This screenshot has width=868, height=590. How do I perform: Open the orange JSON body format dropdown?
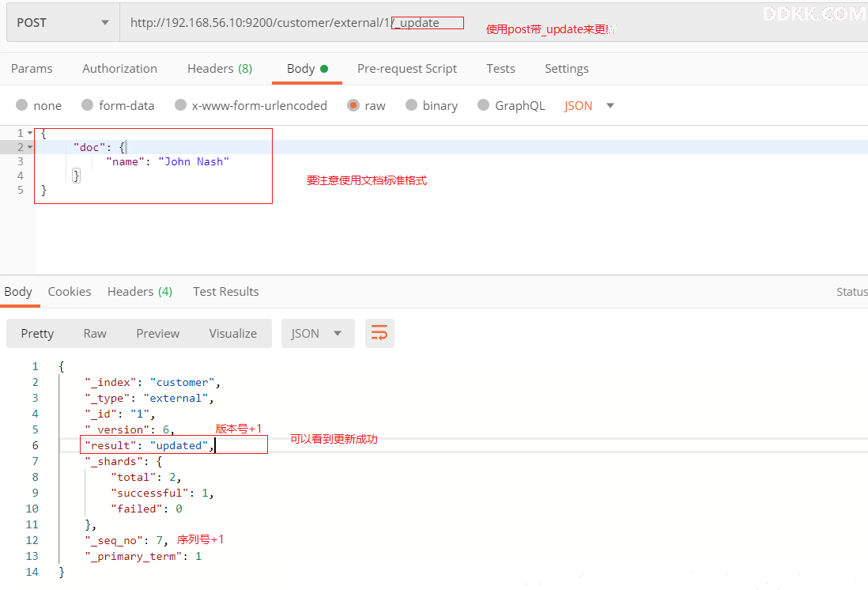589,105
